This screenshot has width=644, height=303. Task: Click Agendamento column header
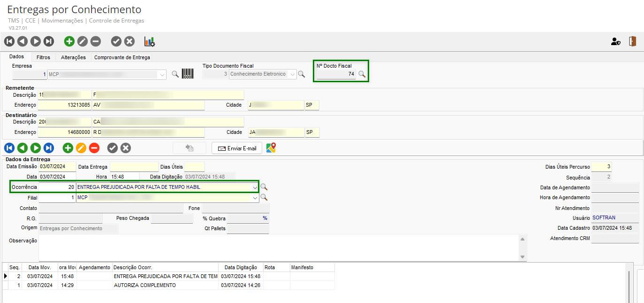(94, 267)
